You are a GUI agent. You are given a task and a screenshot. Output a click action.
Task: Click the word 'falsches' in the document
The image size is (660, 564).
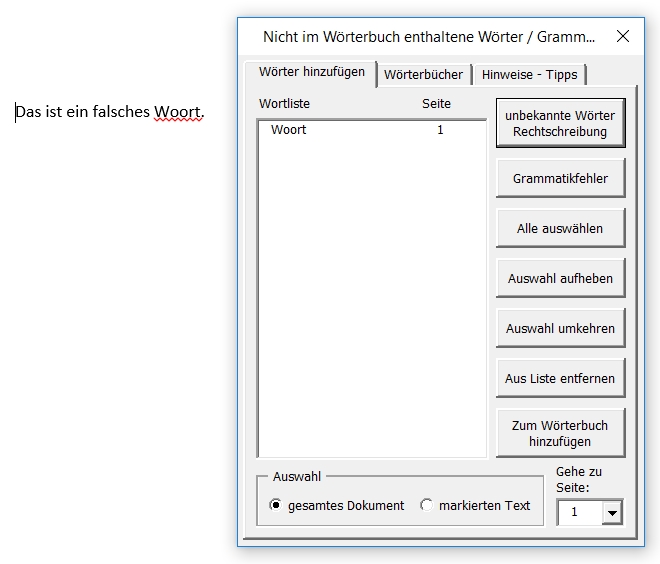(121, 113)
